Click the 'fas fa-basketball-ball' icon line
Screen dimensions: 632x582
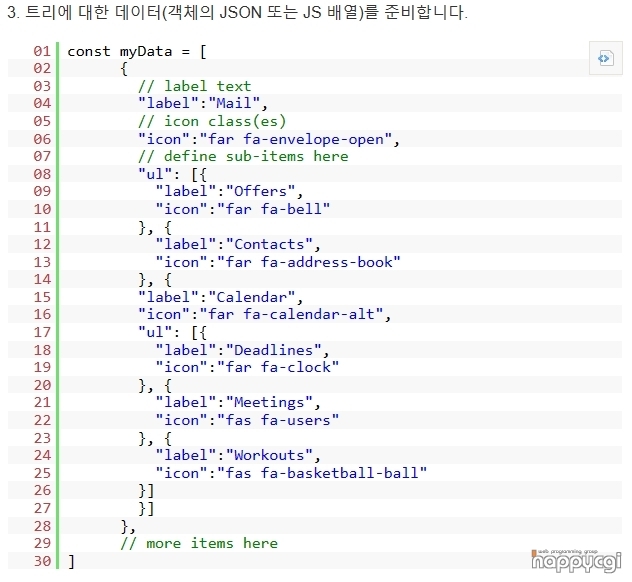(291, 473)
